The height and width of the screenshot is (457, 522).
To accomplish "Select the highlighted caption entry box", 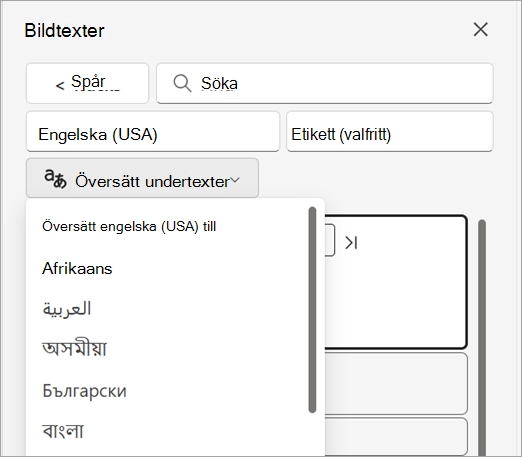I will point(396,282).
